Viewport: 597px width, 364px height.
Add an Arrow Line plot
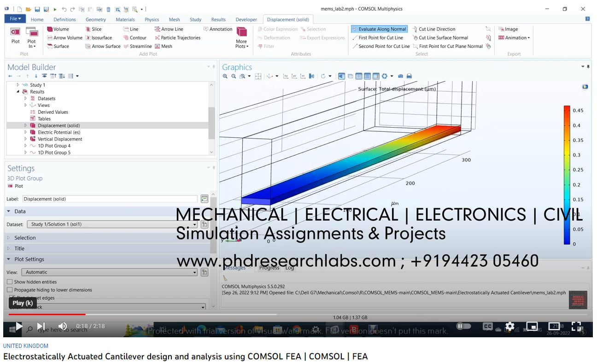click(x=169, y=29)
